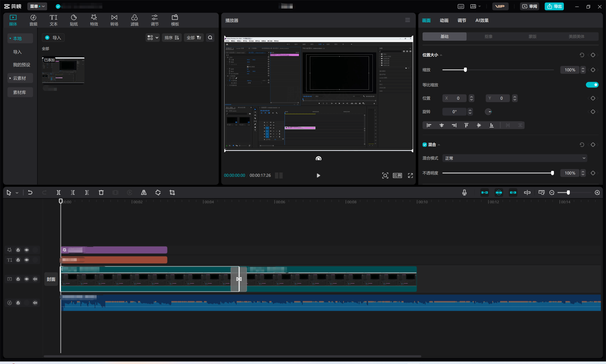
Task: Click the split clip tool
Action: click(x=58, y=193)
